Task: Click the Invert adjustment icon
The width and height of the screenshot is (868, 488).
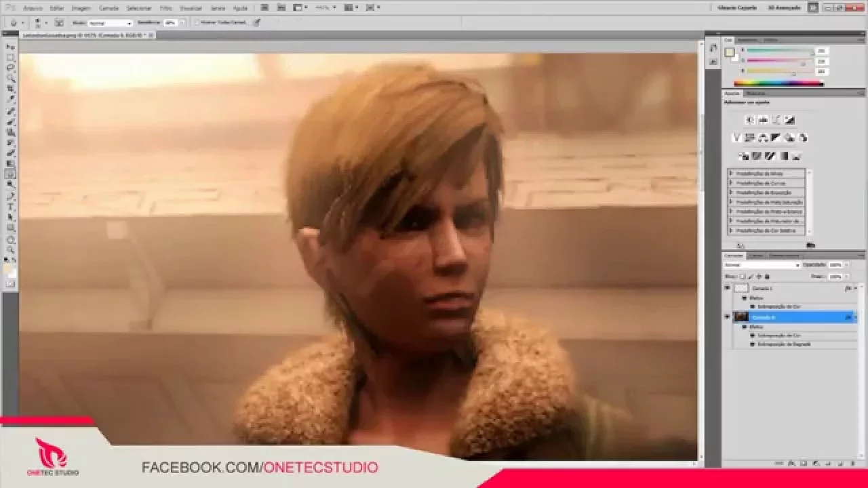Action: click(x=744, y=156)
